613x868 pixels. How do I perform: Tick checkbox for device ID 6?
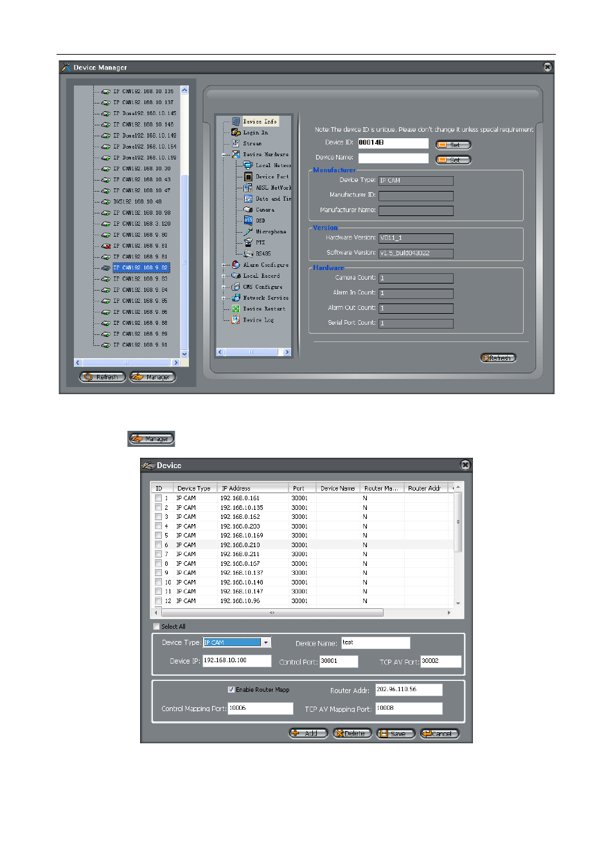coord(158,545)
